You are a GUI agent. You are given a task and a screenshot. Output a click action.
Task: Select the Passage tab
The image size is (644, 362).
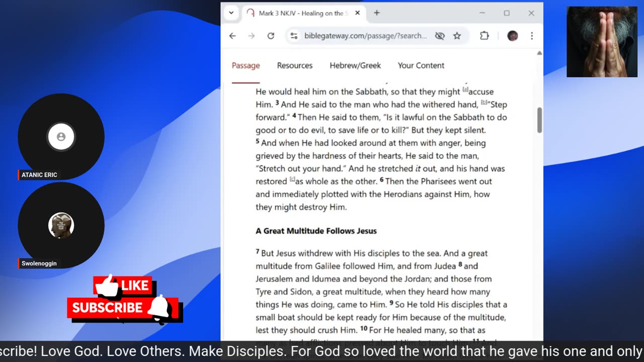246,65
